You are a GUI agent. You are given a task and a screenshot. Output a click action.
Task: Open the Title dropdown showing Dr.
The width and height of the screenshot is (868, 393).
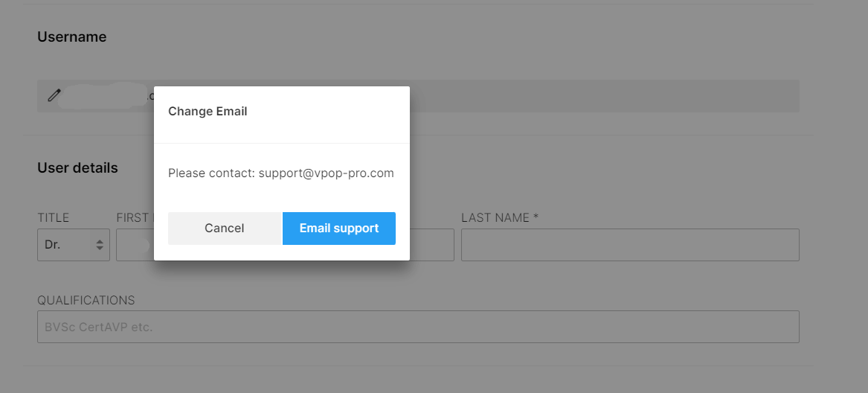point(74,244)
